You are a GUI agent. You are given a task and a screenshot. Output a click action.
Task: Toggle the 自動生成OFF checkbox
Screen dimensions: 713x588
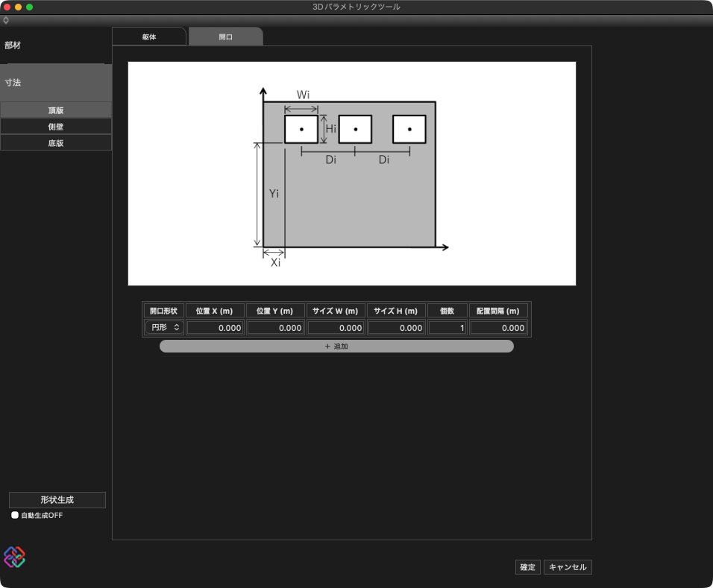coord(15,515)
